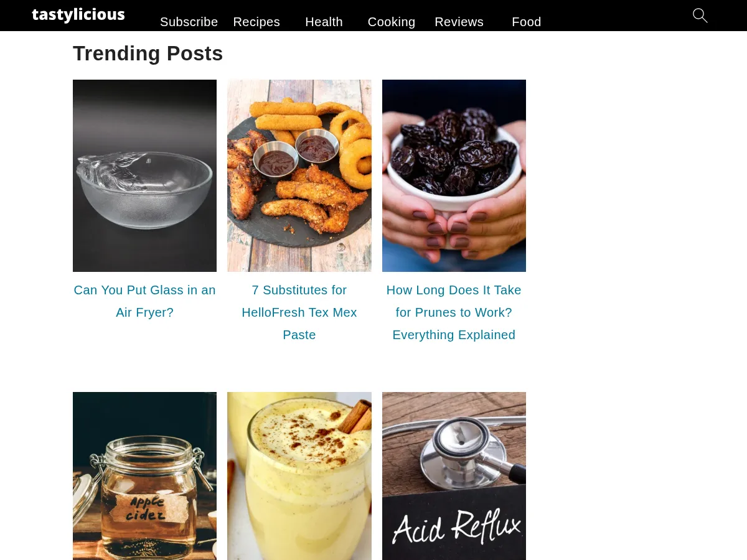Click the Trending Posts heading

coord(148,54)
